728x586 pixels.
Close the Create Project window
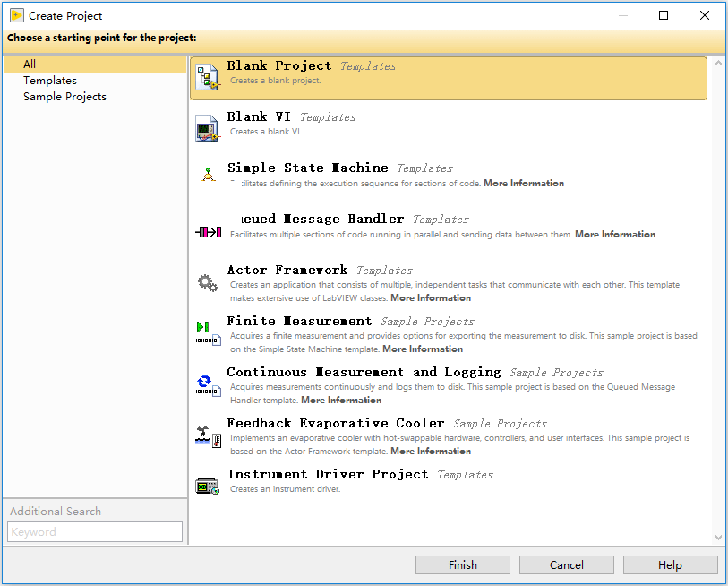coord(705,15)
